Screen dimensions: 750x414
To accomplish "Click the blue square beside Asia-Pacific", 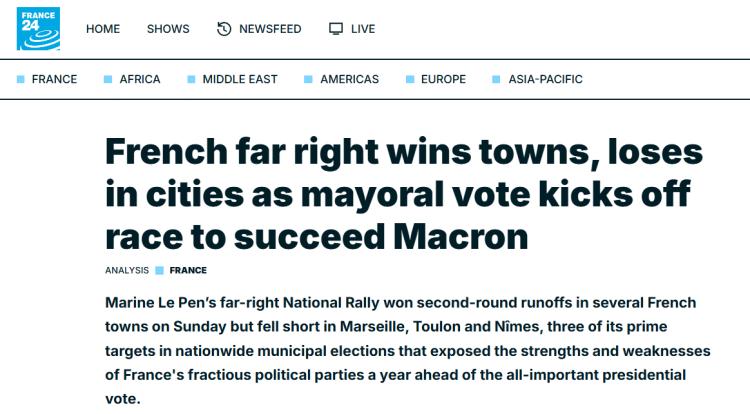I will tap(497, 80).
